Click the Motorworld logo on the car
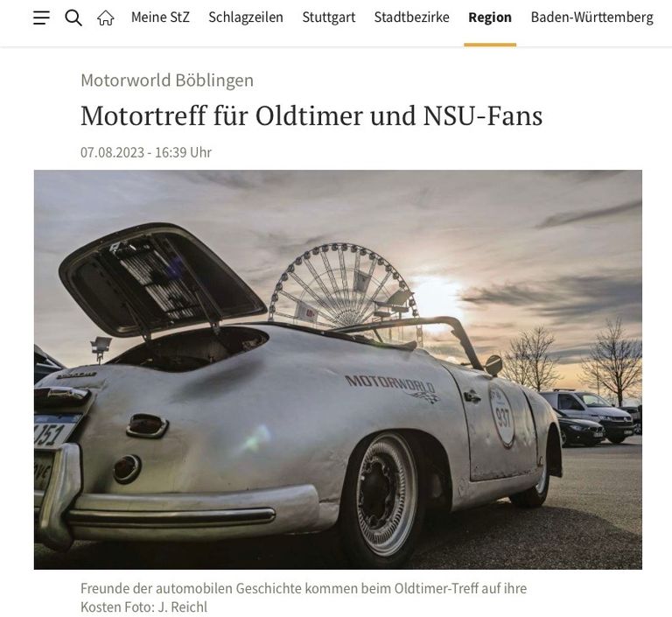 (x=392, y=389)
